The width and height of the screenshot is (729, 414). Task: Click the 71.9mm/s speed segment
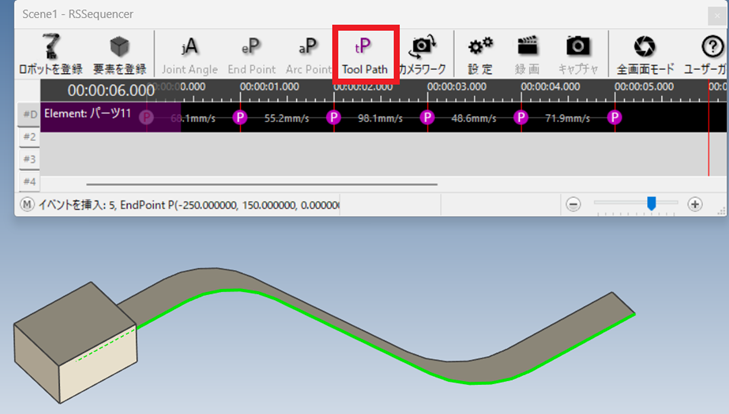pyautogui.click(x=568, y=118)
